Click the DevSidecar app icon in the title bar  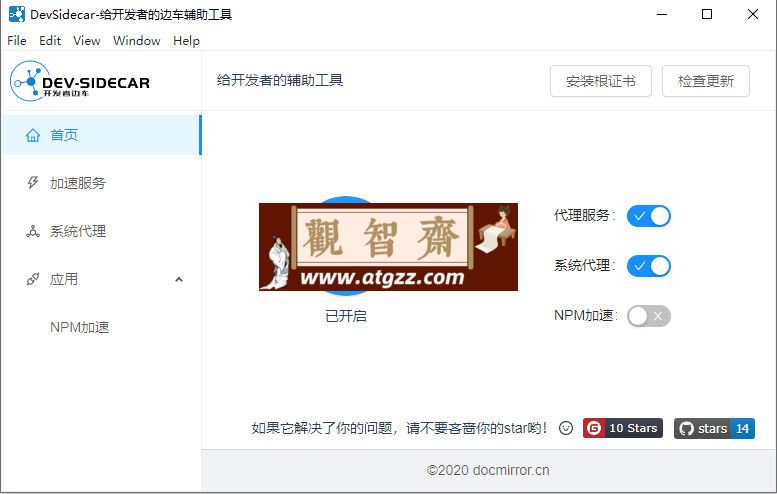pos(16,14)
